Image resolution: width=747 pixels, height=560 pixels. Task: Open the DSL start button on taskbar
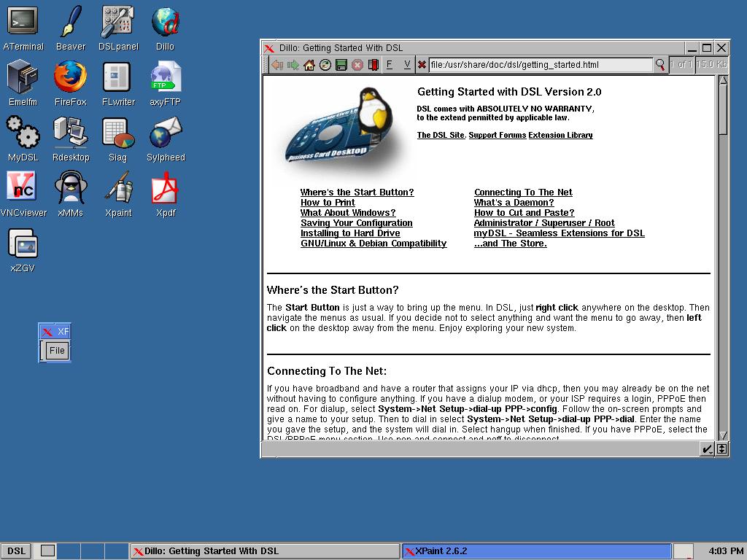16,551
